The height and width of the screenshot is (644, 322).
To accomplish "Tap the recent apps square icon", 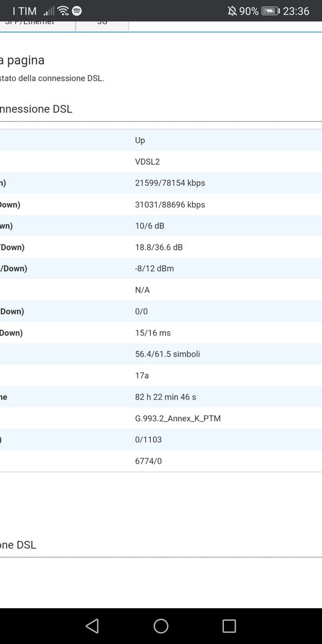I will click(x=229, y=626).
